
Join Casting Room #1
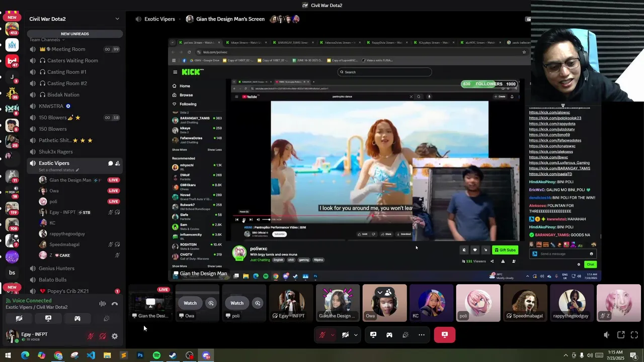[74, 72]
